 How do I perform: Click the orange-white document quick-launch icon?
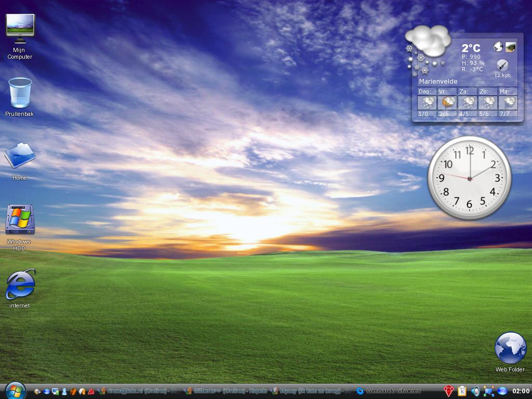(x=82, y=392)
